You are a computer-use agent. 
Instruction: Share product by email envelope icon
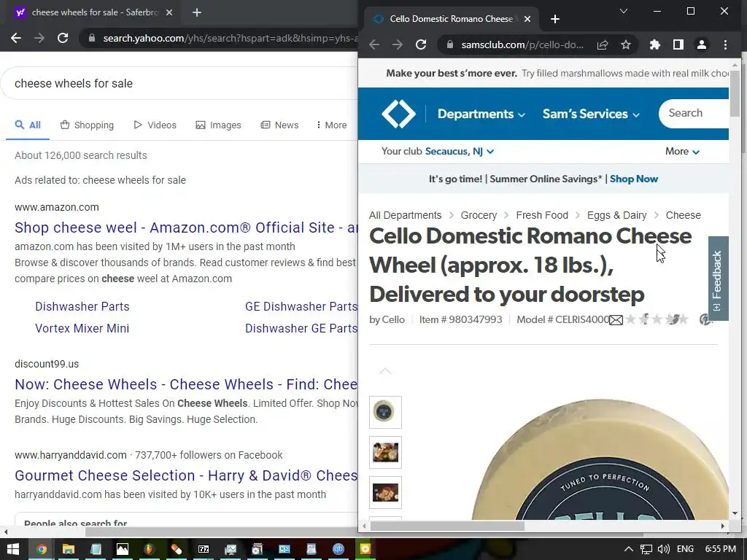(x=616, y=320)
